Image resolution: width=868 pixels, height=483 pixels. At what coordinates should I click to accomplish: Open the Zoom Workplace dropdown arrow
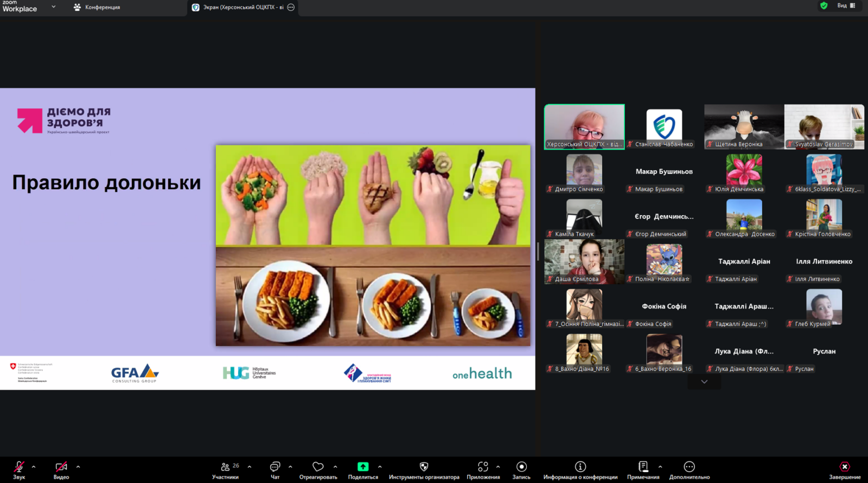pyautogui.click(x=53, y=7)
